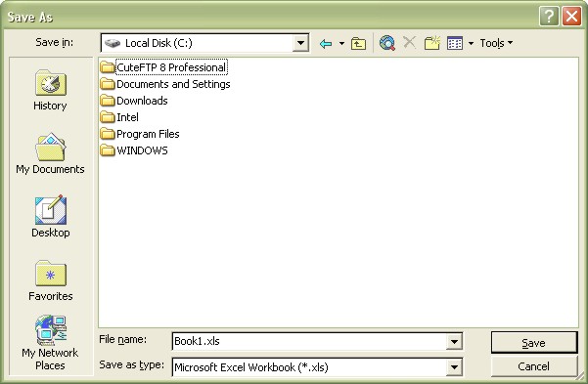
Task: Open the Save as type dropdown arrow
Action: (x=454, y=367)
